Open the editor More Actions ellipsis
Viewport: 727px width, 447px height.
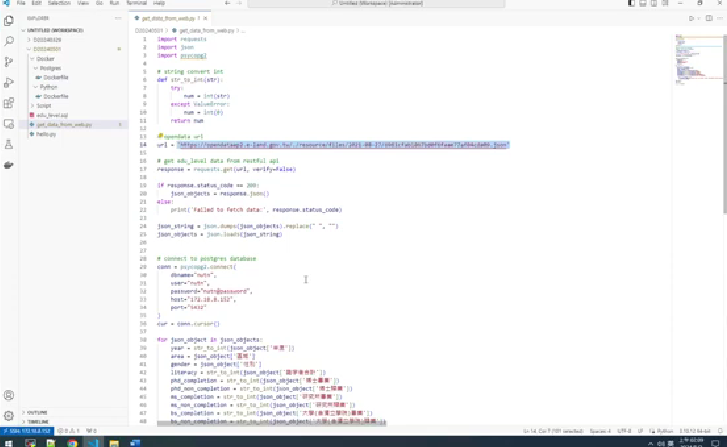720,19
